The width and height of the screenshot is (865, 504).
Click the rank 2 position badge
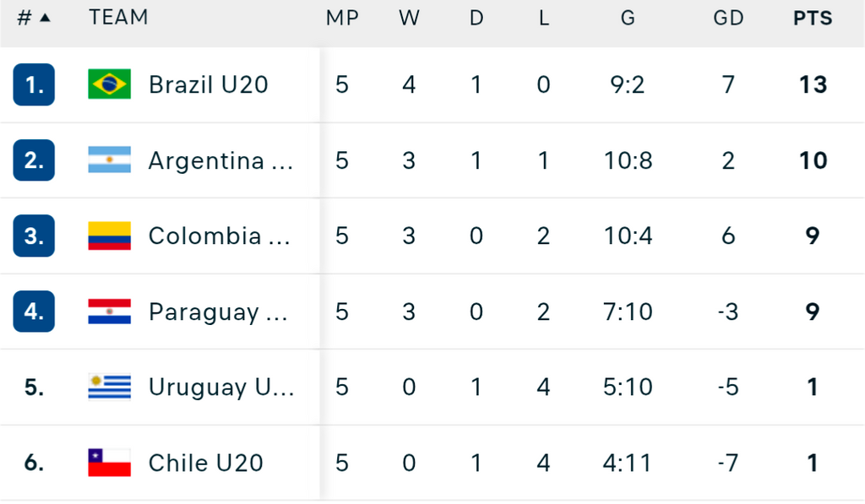tap(34, 160)
